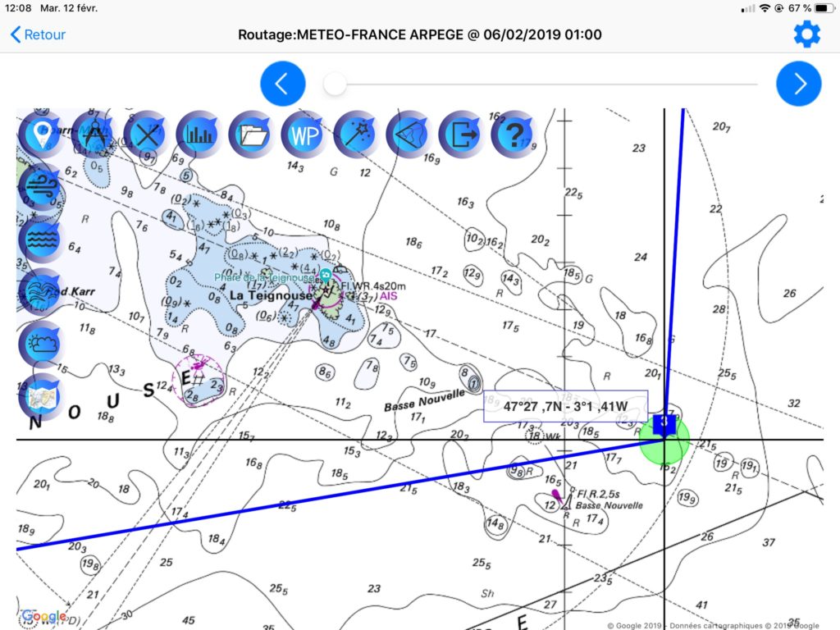The image size is (840, 630).
Task: Click the Google logo on map
Action: pos(44,616)
